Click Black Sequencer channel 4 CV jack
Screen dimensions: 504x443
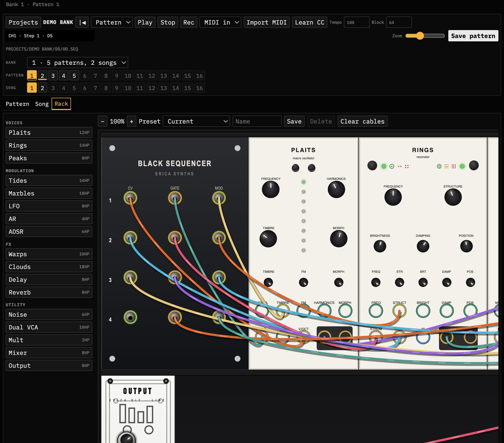[130, 317]
